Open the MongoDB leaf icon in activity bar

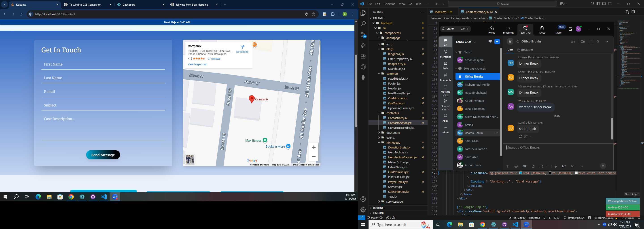pos(363,78)
